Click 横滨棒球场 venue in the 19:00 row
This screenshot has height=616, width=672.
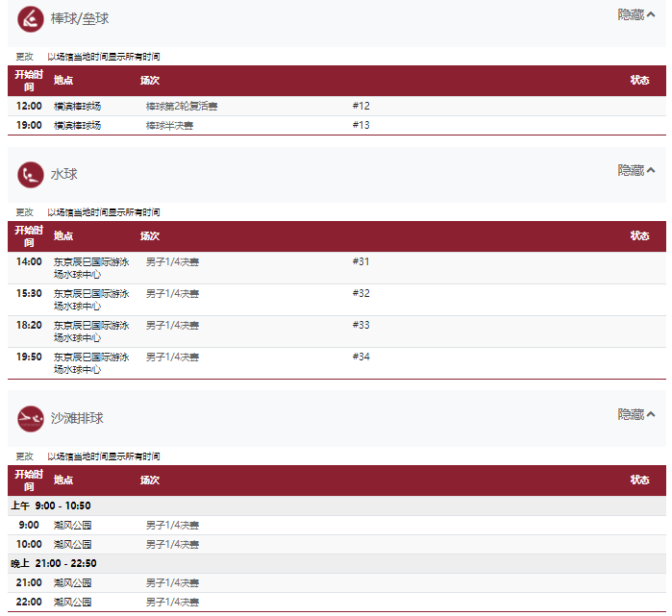(78, 126)
